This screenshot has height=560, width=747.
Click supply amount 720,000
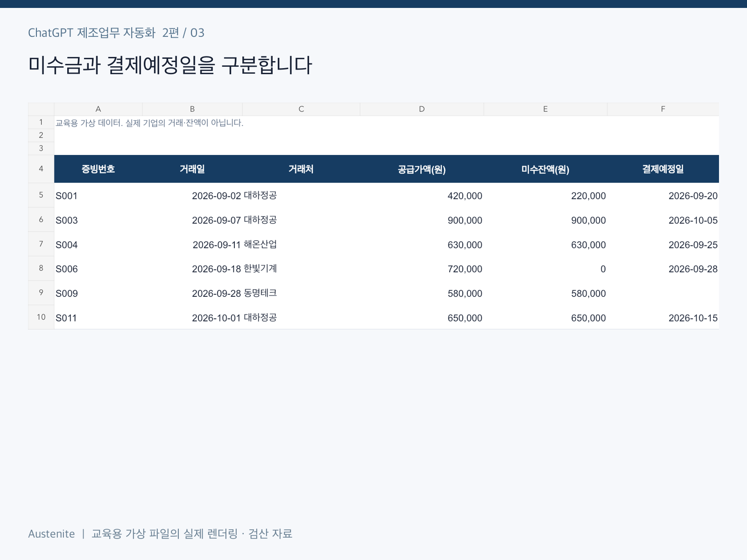click(x=465, y=269)
